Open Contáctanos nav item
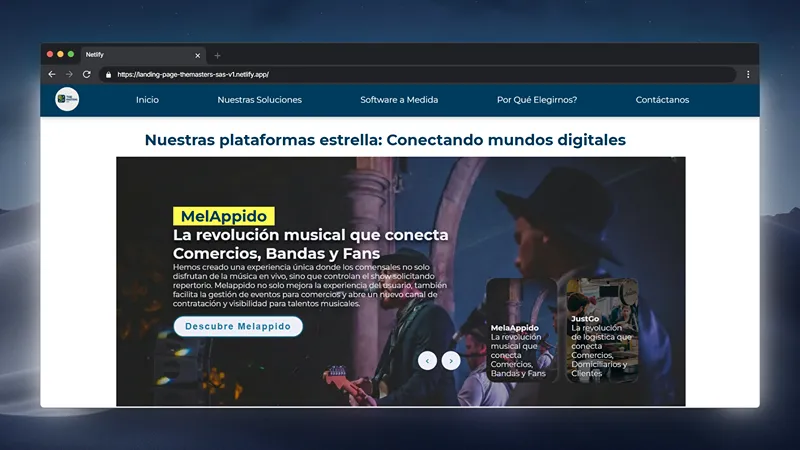Screen dimensions: 800x450 coord(662,100)
